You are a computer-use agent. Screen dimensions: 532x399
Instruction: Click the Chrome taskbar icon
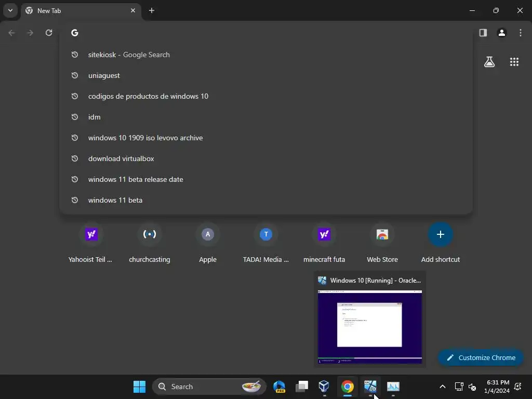[347, 387]
